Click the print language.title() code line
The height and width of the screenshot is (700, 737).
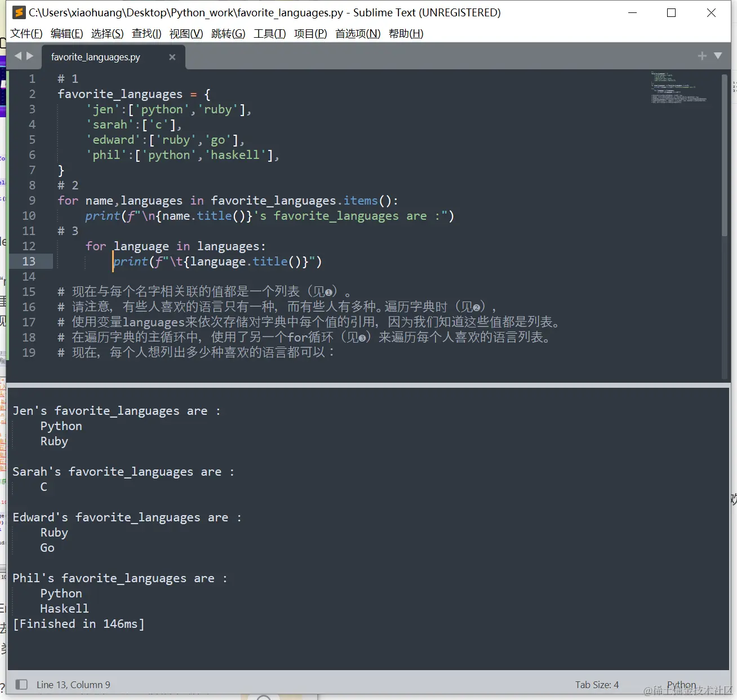(x=217, y=262)
